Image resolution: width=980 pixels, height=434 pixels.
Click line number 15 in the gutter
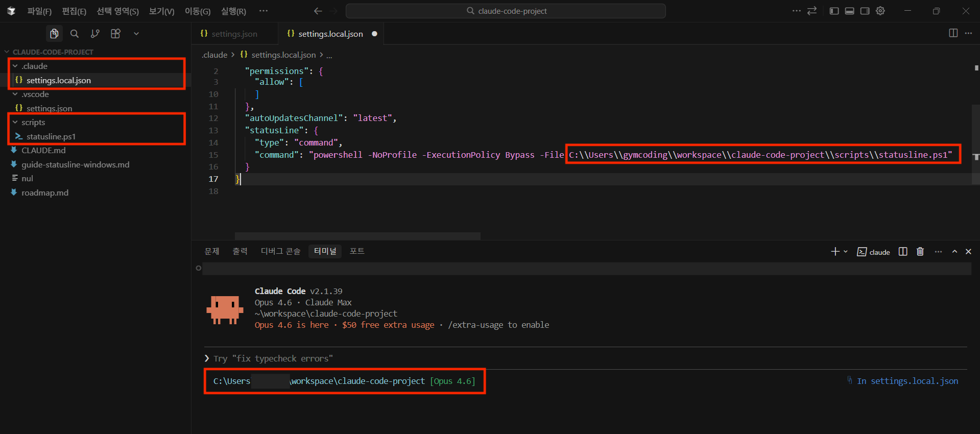pyautogui.click(x=213, y=155)
